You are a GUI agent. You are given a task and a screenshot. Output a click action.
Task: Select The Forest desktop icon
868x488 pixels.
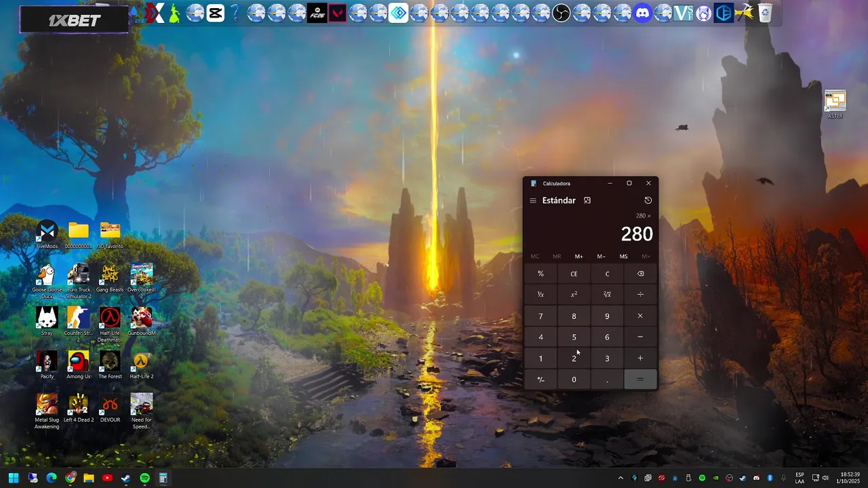110,365
